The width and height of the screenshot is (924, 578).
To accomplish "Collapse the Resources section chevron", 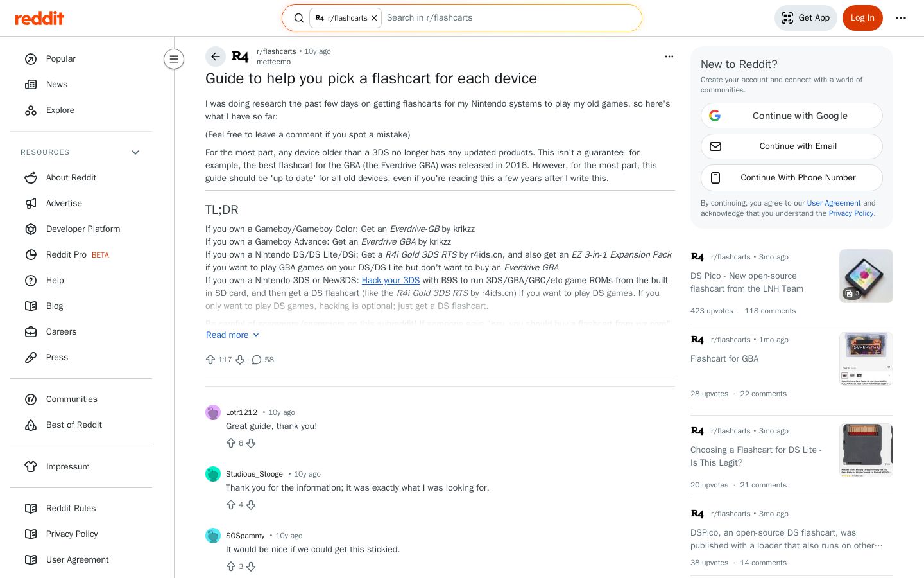I will (135, 152).
